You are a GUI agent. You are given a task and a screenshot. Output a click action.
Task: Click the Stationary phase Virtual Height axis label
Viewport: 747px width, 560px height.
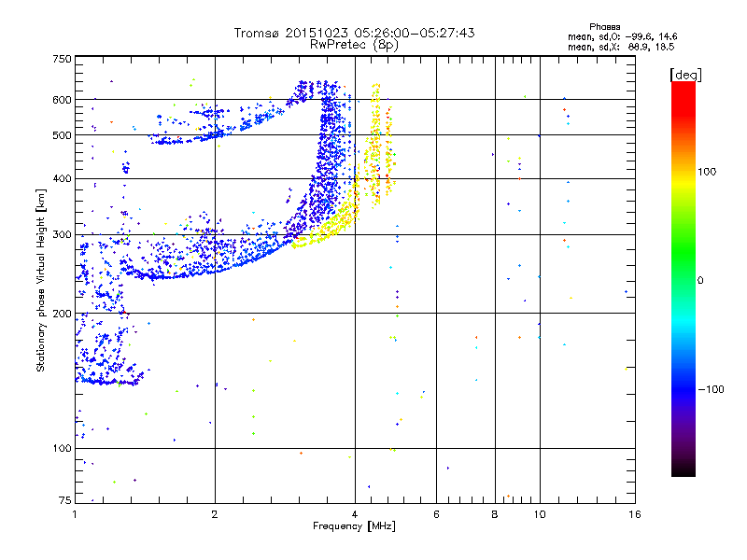[x=41, y=281]
